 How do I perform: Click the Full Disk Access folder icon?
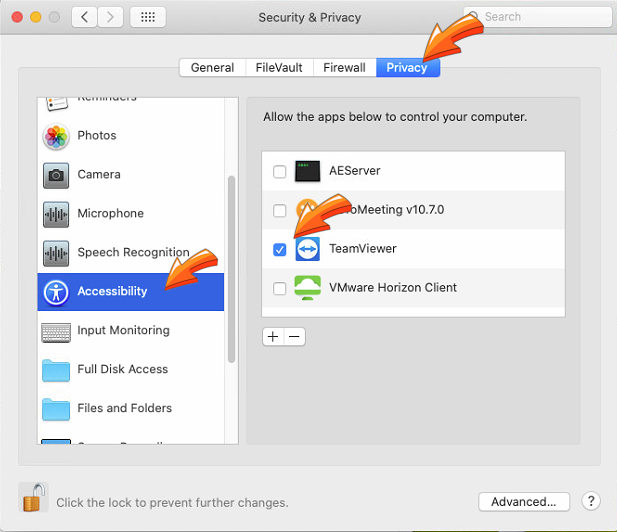56,370
